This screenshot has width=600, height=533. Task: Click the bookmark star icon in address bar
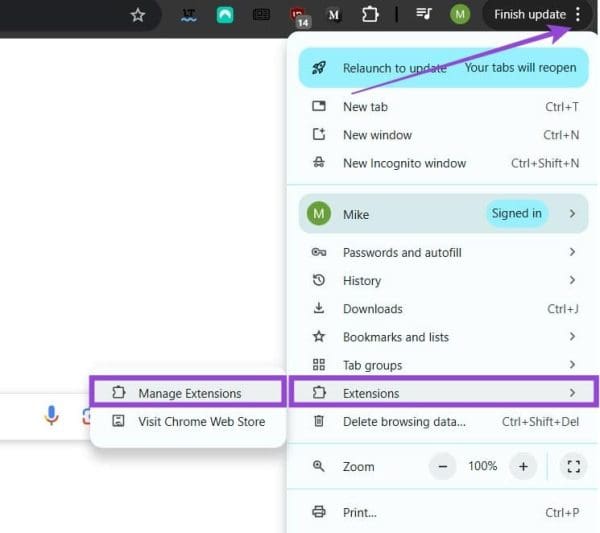click(138, 15)
